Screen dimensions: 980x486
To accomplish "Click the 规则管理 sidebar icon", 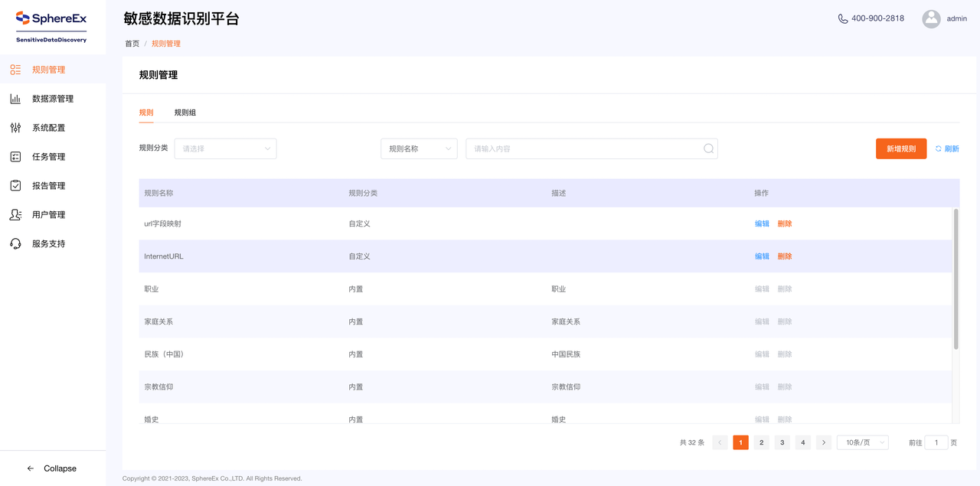I will tap(15, 70).
